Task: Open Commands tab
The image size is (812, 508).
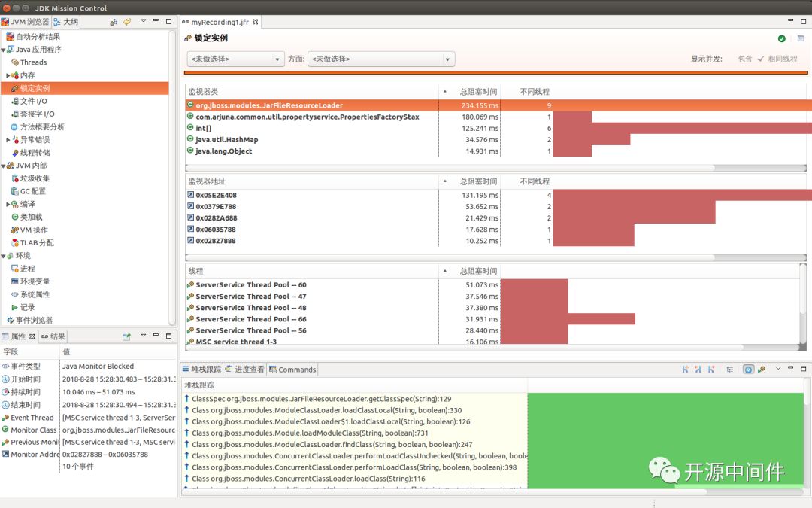Action: pyautogui.click(x=292, y=369)
